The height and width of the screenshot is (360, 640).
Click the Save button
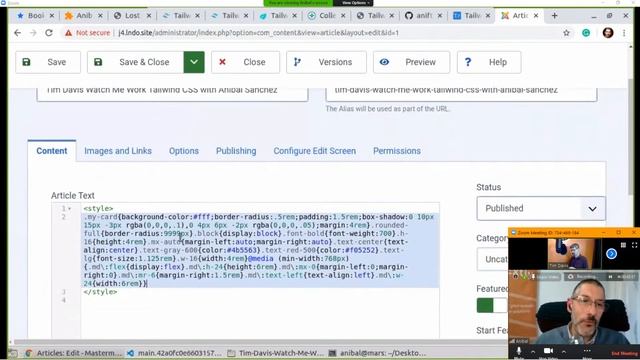(48, 62)
